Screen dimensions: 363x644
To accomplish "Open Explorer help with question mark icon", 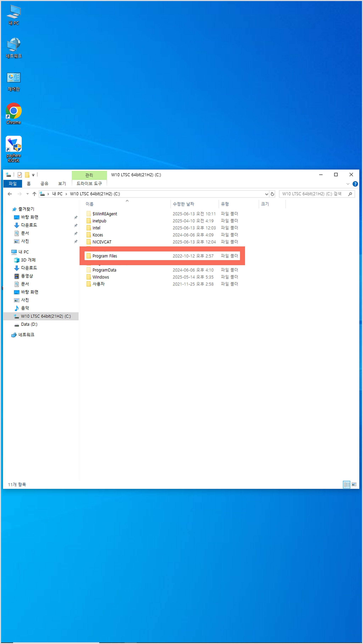I will [x=355, y=184].
